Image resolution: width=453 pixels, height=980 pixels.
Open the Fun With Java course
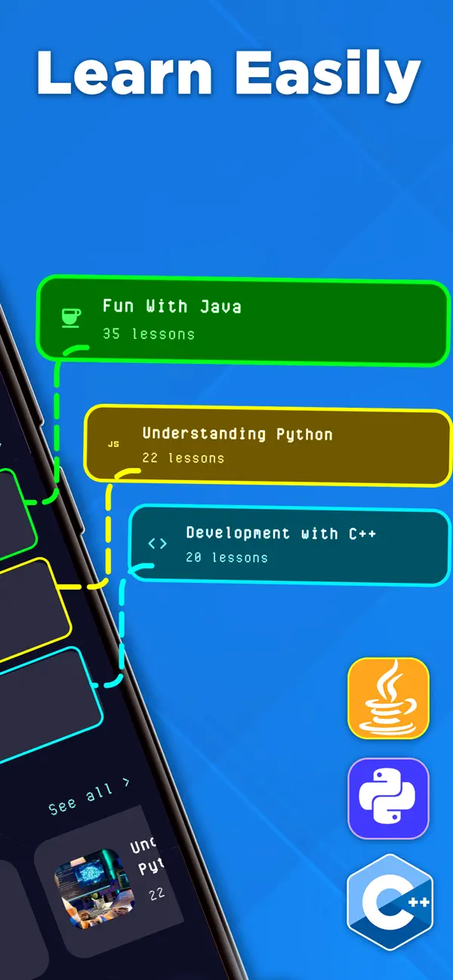coord(244,322)
